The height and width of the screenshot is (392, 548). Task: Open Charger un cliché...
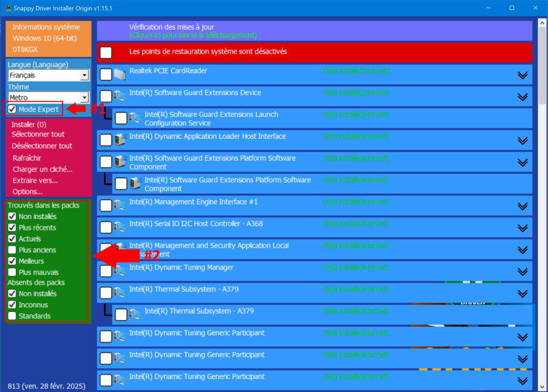coord(43,169)
